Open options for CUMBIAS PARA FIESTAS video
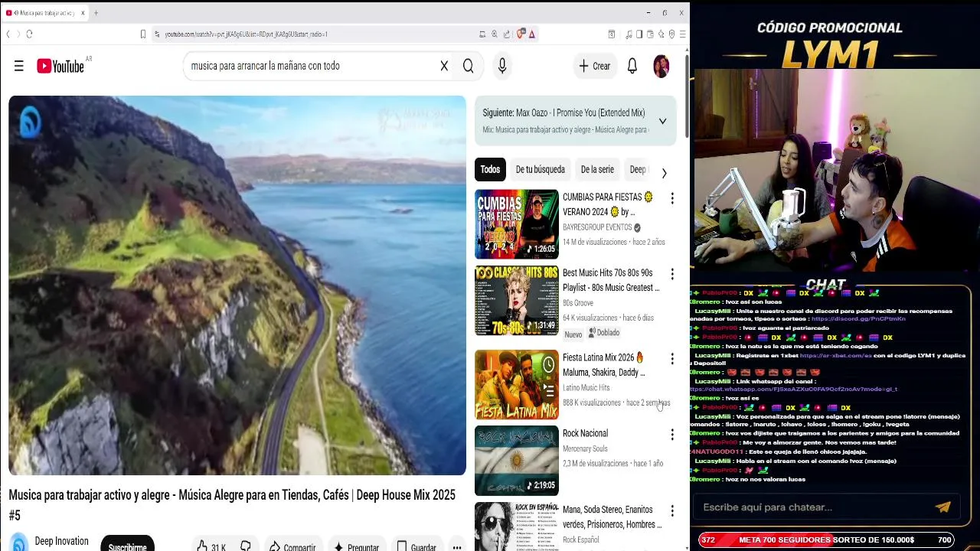Screen dimensions: 980x551 pyautogui.click(x=672, y=198)
